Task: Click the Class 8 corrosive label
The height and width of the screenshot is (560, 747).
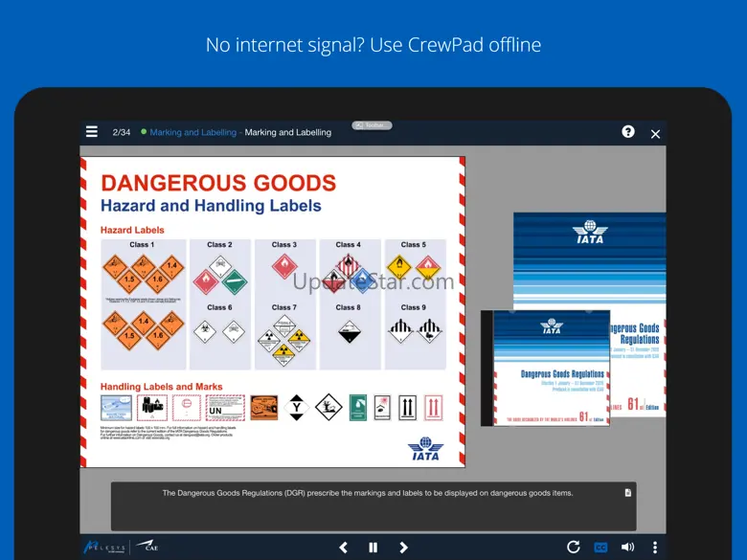Action: (x=350, y=331)
